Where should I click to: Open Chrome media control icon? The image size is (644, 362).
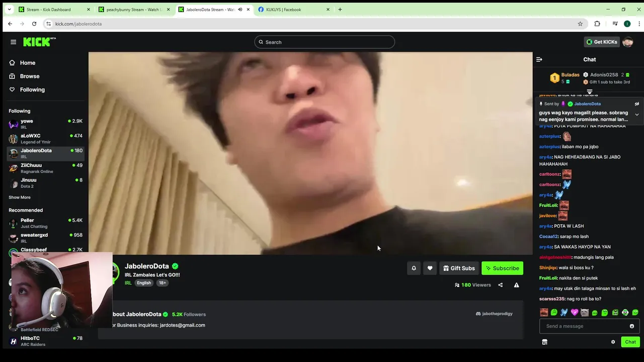(x=615, y=24)
